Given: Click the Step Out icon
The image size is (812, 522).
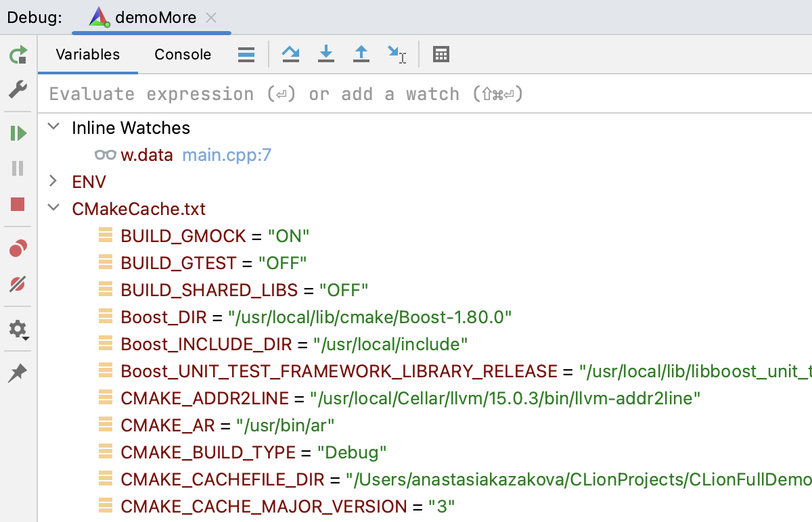Looking at the screenshot, I should pos(361,54).
